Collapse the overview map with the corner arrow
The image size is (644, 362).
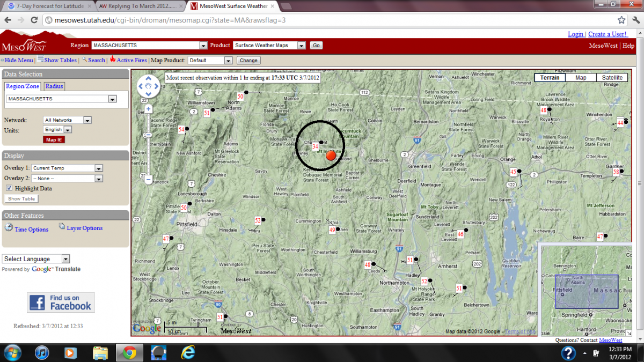click(629, 333)
